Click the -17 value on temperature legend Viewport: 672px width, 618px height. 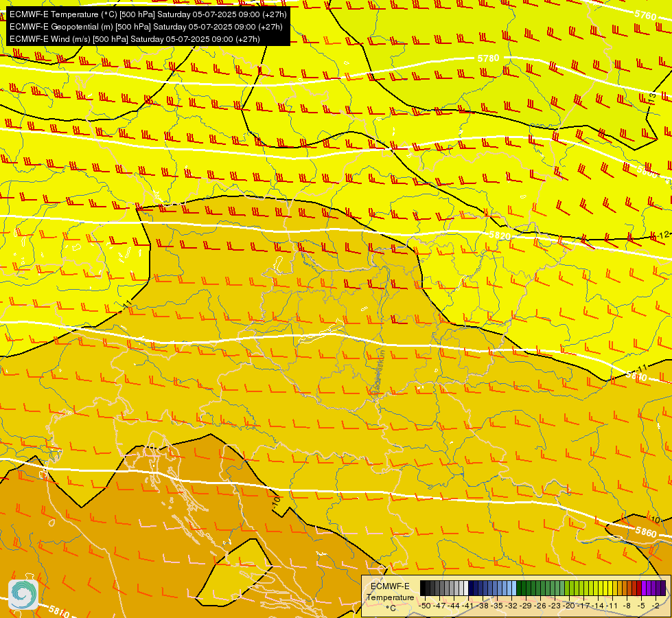pyautogui.click(x=583, y=606)
